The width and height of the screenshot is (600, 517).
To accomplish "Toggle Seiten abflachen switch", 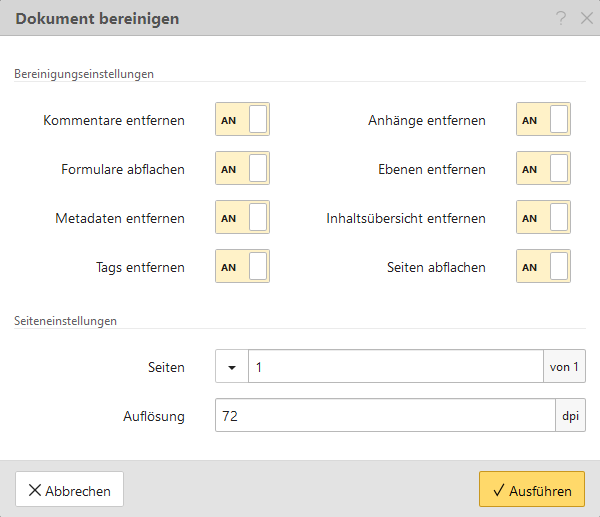I will (543, 267).
